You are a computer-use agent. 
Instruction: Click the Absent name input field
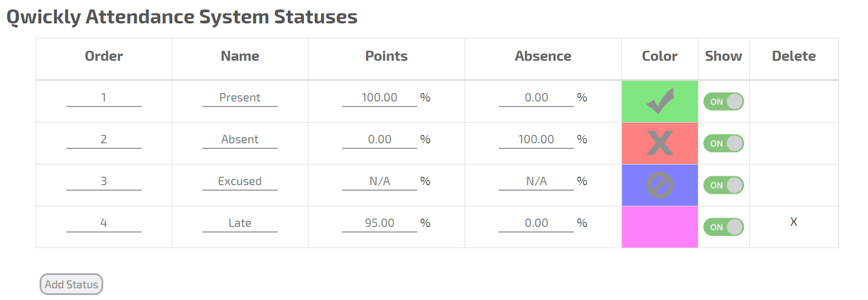[240, 139]
